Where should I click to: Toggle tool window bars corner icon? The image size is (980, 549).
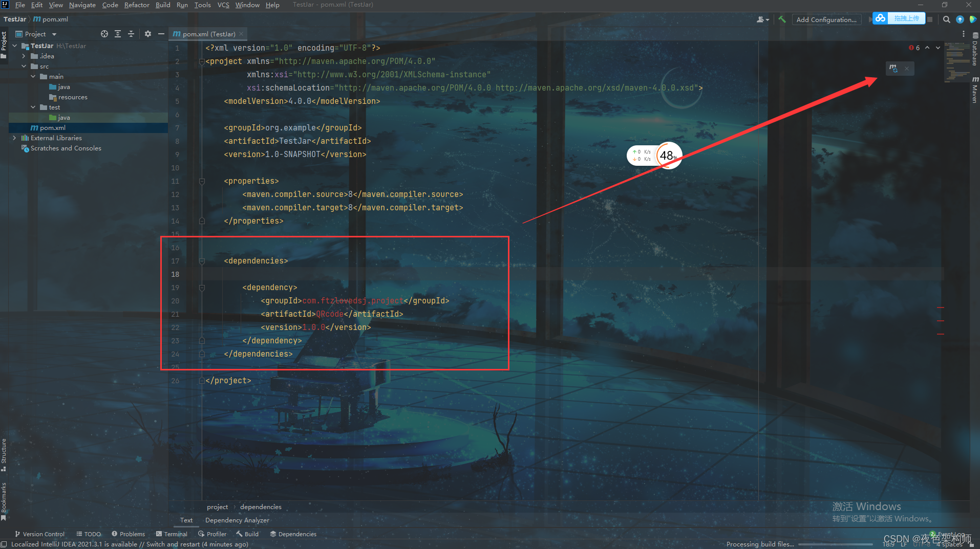point(4,544)
